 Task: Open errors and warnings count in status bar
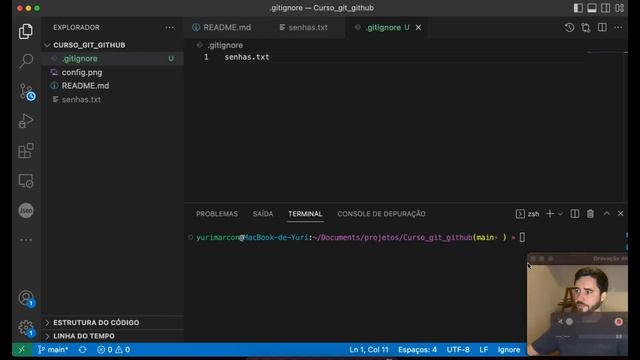113,349
